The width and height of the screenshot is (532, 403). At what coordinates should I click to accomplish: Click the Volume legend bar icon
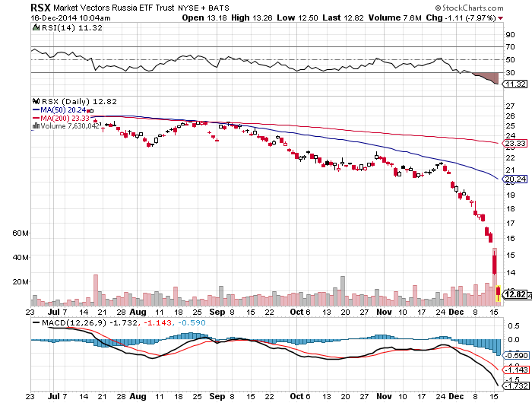(x=34, y=126)
